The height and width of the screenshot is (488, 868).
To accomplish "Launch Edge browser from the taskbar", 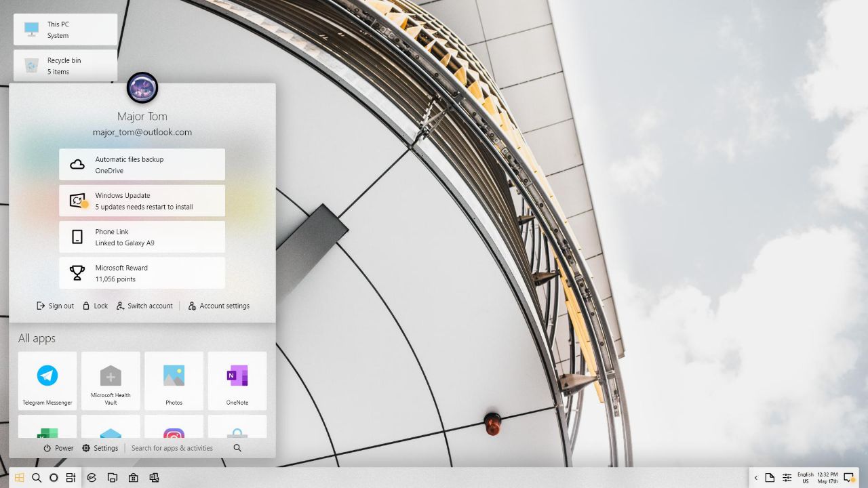I will tap(92, 478).
